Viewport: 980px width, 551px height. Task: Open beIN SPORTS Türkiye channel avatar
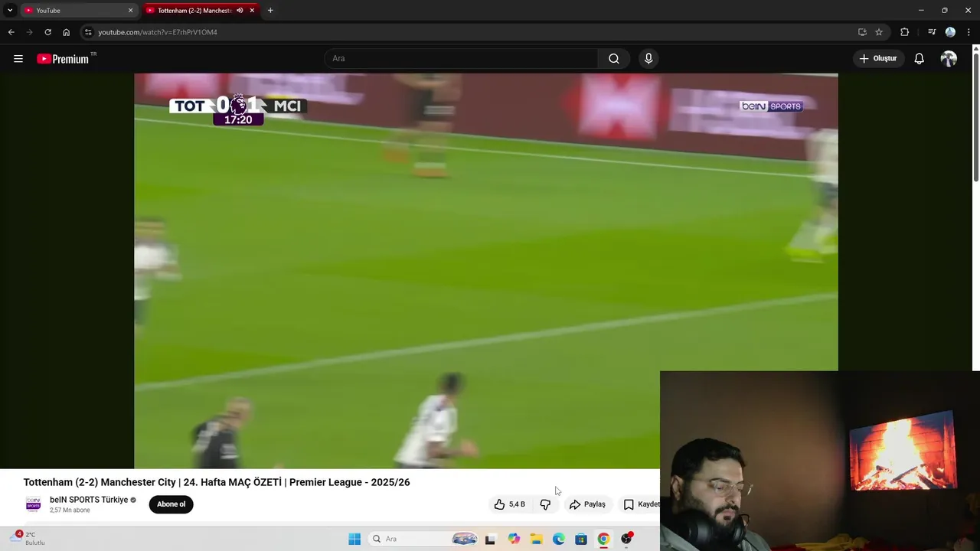33,504
